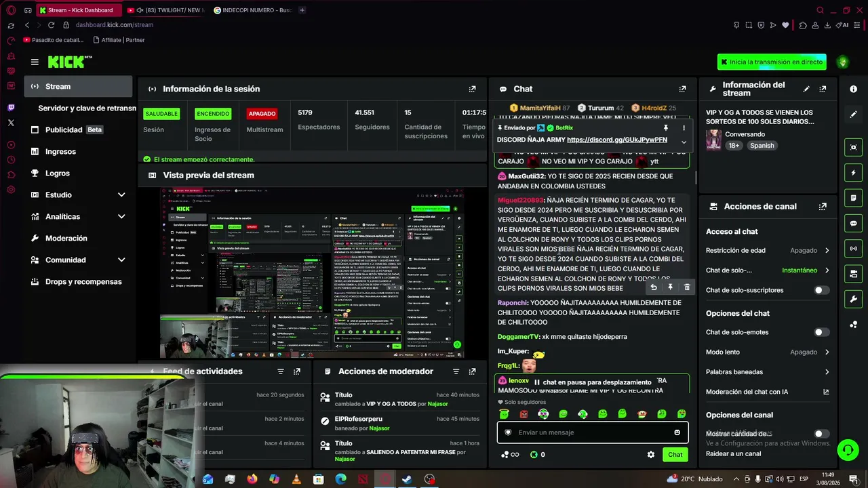Image resolution: width=868 pixels, height=488 pixels.
Task: Open Chat de solo seguidores Instantáneo setting
Action: tap(768, 270)
